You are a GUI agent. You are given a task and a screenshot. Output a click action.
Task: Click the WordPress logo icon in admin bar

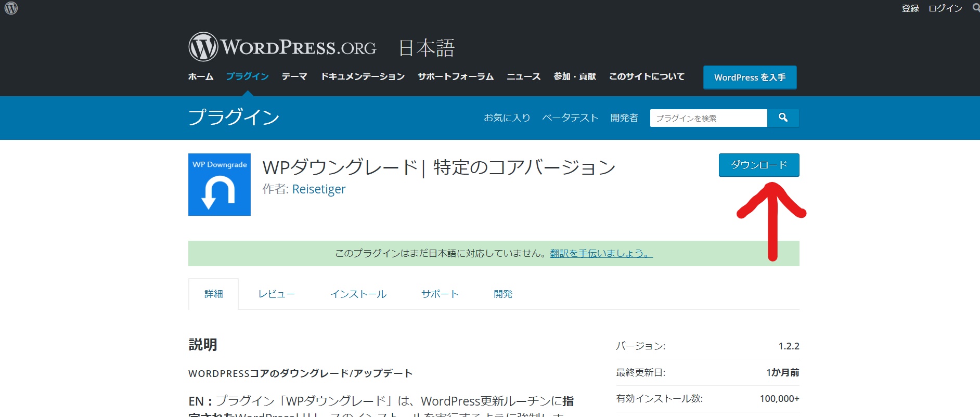pyautogui.click(x=11, y=8)
